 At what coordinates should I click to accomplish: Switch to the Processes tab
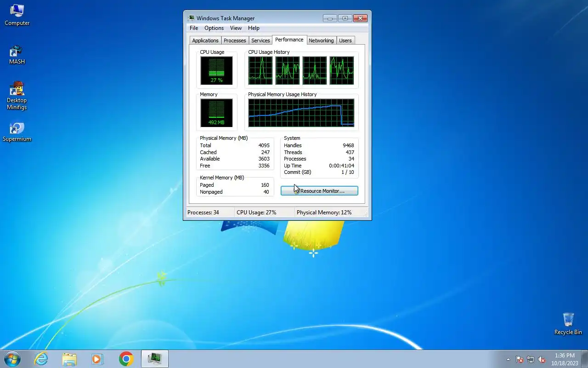point(235,40)
